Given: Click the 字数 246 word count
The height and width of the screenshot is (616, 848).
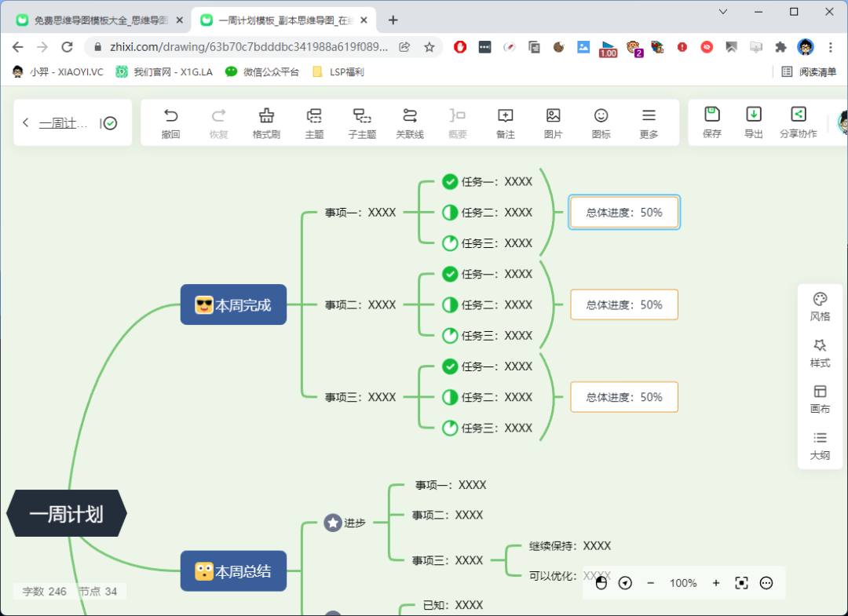Looking at the screenshot, I should click(x=44, y=591).
